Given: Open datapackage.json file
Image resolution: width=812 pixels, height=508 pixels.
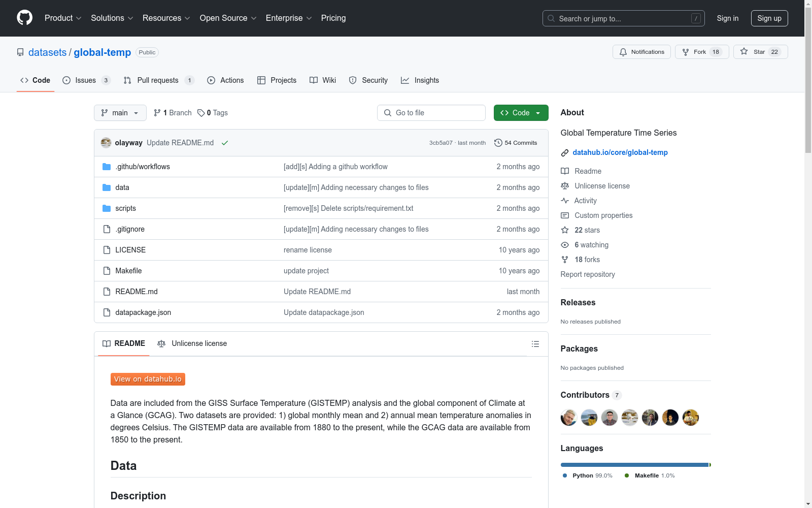Looking at the screenshot, I should tap(143, 312).
